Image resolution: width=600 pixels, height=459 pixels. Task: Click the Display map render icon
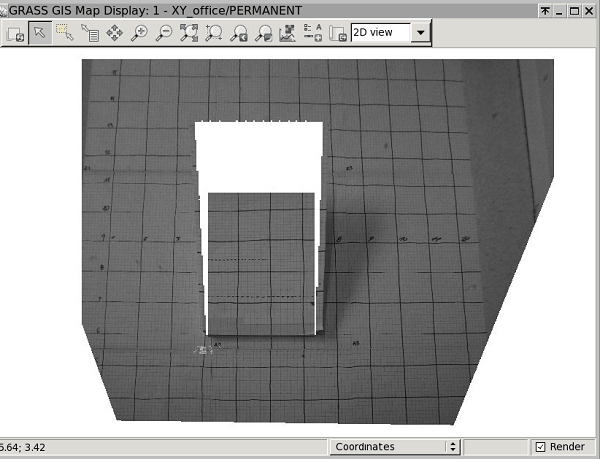(15, 33)
